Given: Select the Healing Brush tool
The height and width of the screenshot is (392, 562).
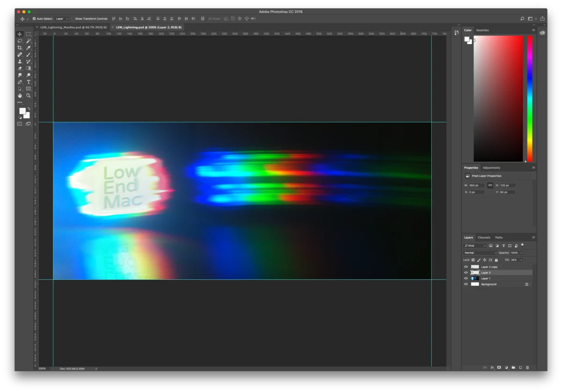Looking at the screenshot, I should point(20,55).
